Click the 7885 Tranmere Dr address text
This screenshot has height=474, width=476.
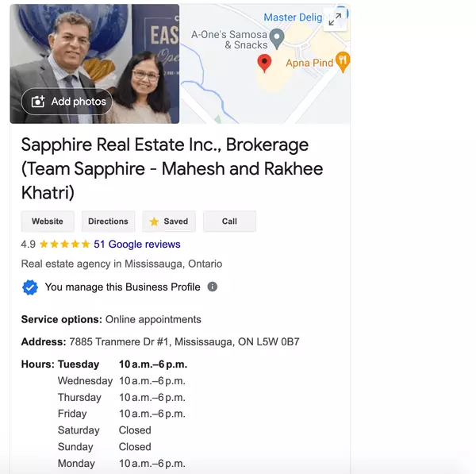coord(184,341)
